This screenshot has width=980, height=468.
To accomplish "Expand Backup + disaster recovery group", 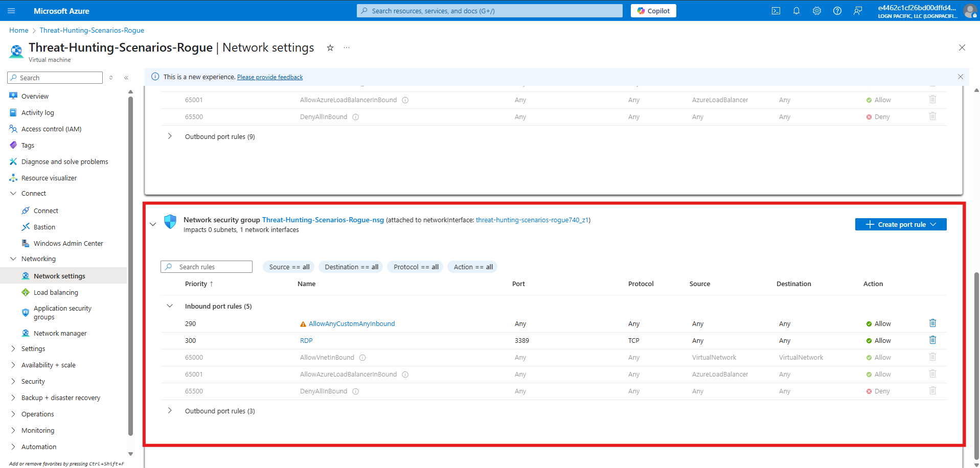I will click(13, 397).
